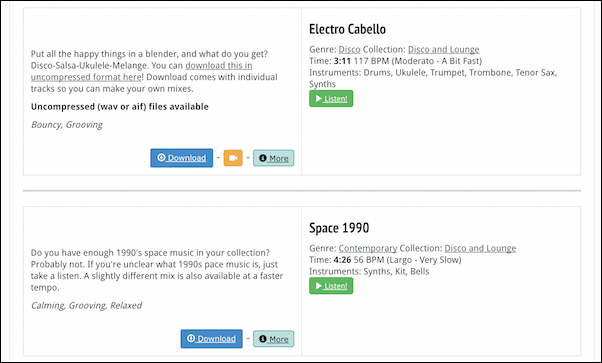Screen dimensions: 602x363
Task: Open Disco and Lounge collection under Space 1990
Action: click(x=480, y=248)
